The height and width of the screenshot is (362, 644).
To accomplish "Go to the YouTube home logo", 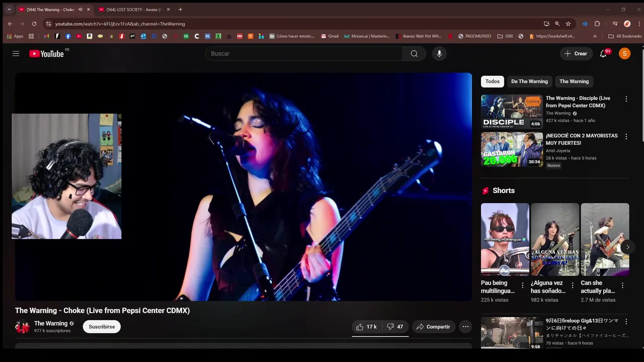I will pos(46,54).
